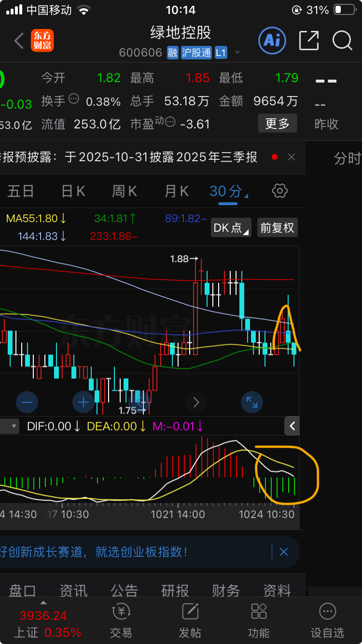This screenshot has height=644, width=362.
Task: Tap the battery indicator in status bar
Action: click(x=344, y=10)
